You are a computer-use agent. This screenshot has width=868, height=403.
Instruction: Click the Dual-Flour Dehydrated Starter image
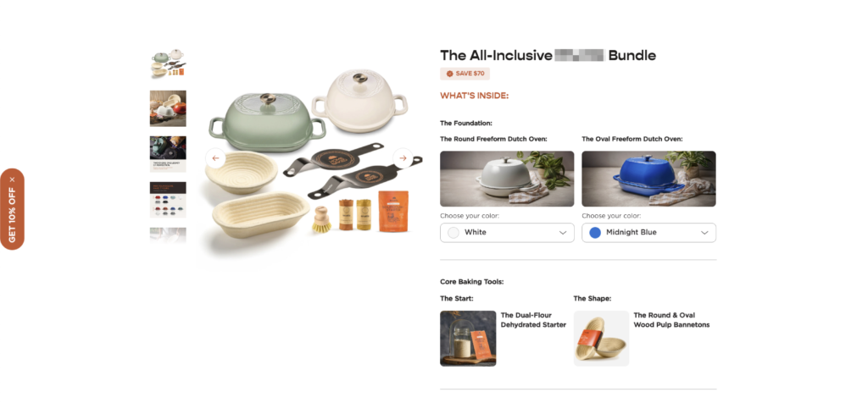click(468, 339)
